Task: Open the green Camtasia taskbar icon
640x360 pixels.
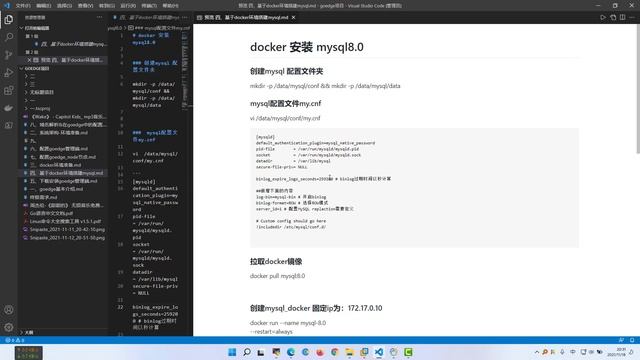Action: point(408,352)
